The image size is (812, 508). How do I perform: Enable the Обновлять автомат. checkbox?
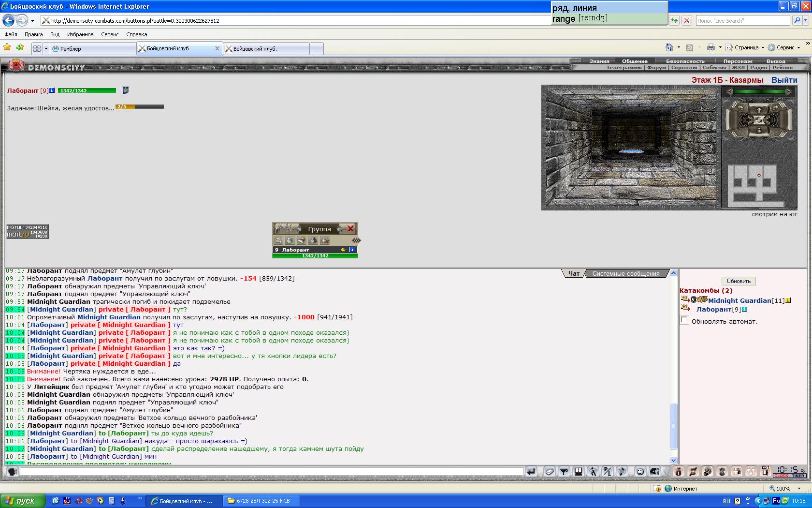(684, 320)
